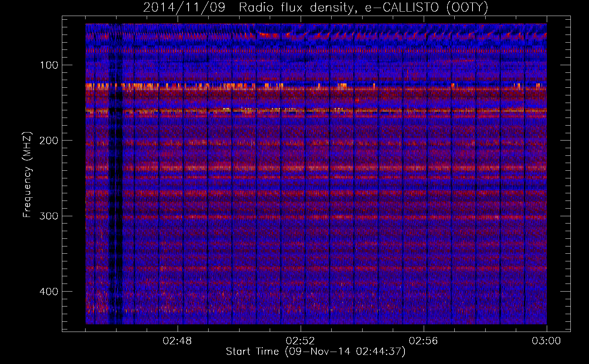Image resolution: width=589 pixels, height=364 pixels.
Task: Click the plot title "2014/11/09 Radio flux density, e-CALLISTO (OOTY)"
Action: pos(316,7)
